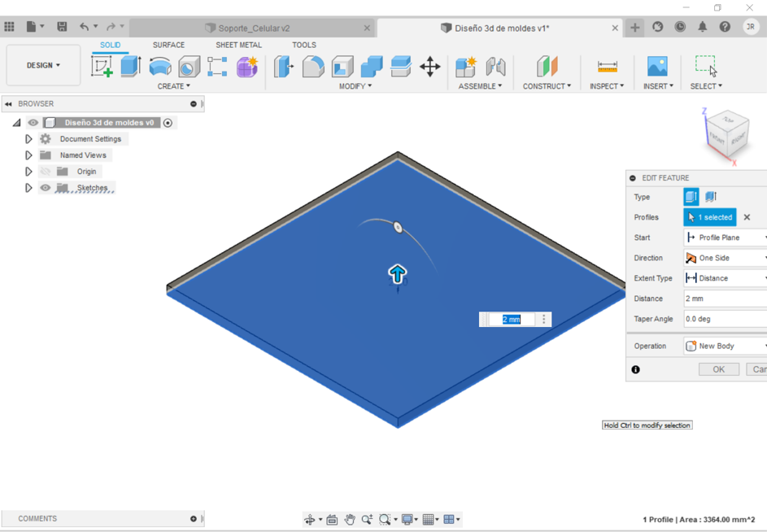Viewport: 767px width, 532px height.
Task: Select the Revolve tool
Action: pyautogui.click(x=160, y=67)
